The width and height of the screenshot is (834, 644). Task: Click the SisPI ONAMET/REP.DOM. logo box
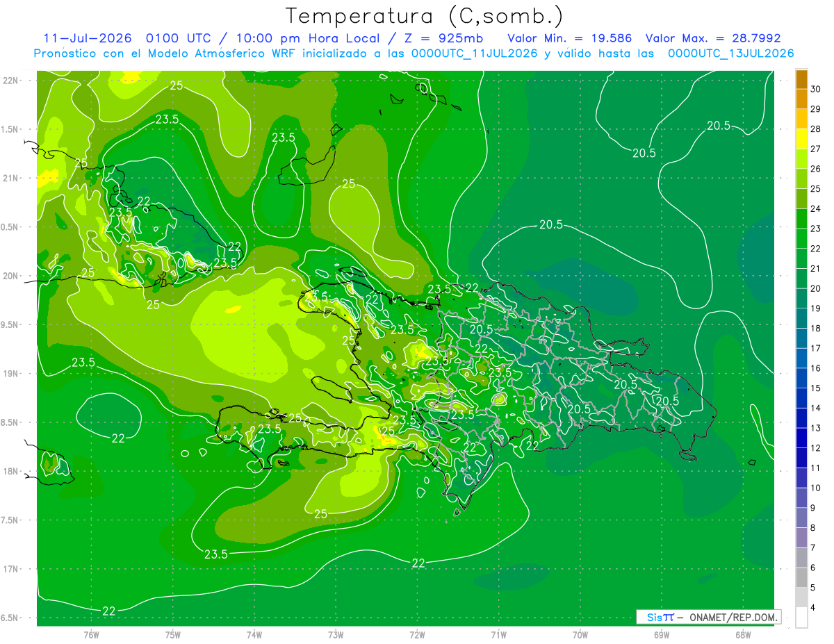[709, 617]
